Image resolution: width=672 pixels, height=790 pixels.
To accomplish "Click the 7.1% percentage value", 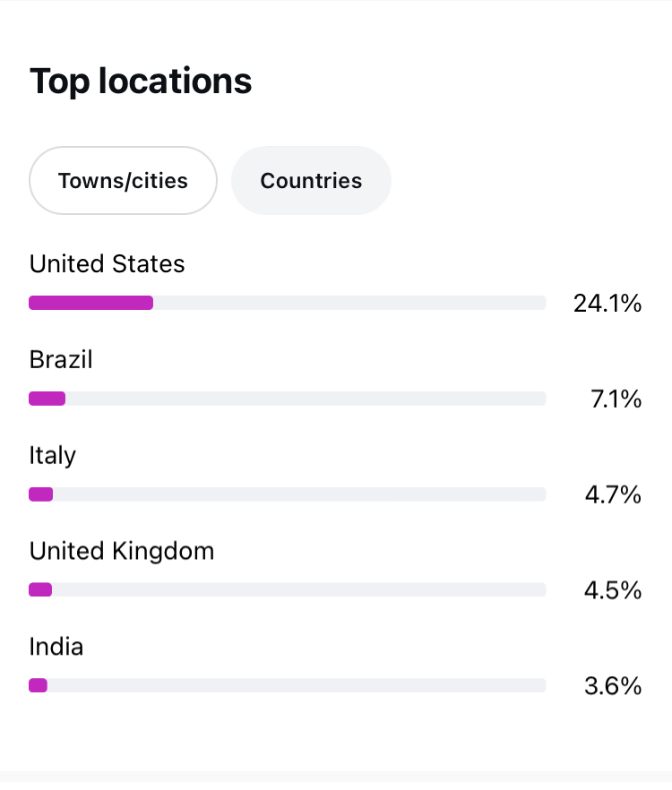I will tap(616, 399).
